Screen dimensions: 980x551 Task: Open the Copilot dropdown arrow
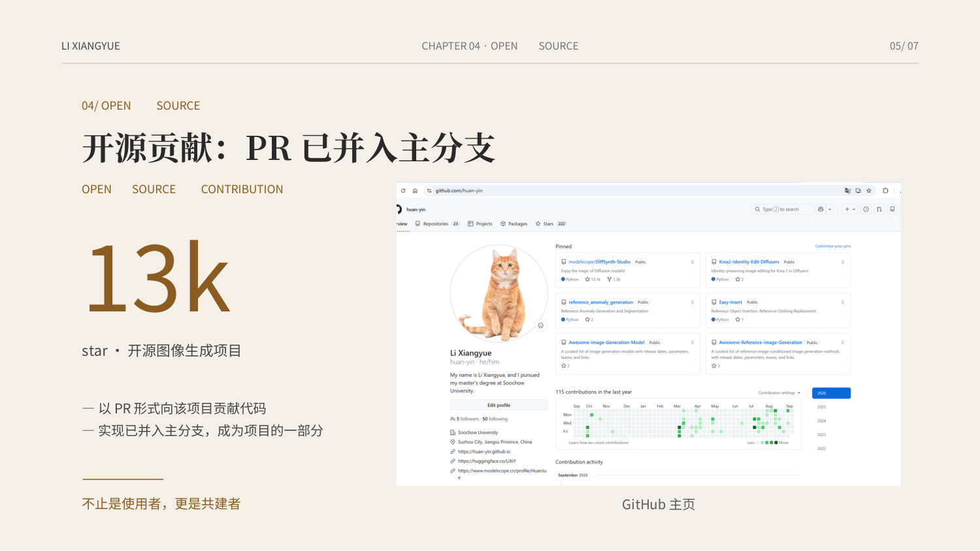tap(830, 210)
